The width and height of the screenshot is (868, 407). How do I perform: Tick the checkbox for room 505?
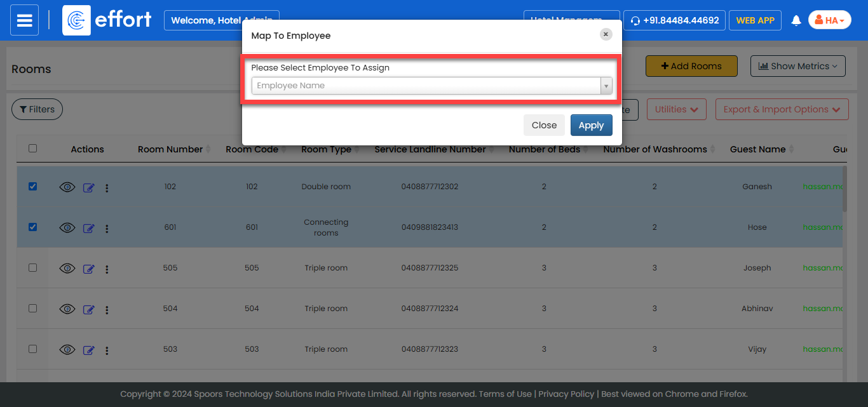[x=33, y=268]
